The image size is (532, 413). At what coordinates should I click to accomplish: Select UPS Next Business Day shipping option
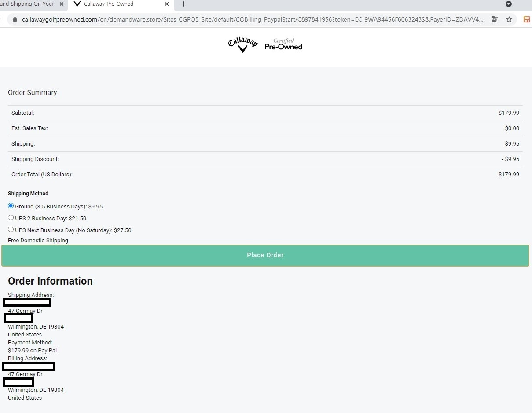(11, 230)
